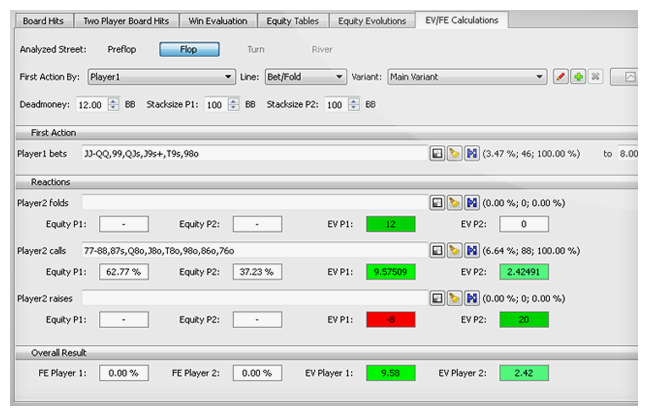Open range selector for Player2 folds row

[437, 203]
